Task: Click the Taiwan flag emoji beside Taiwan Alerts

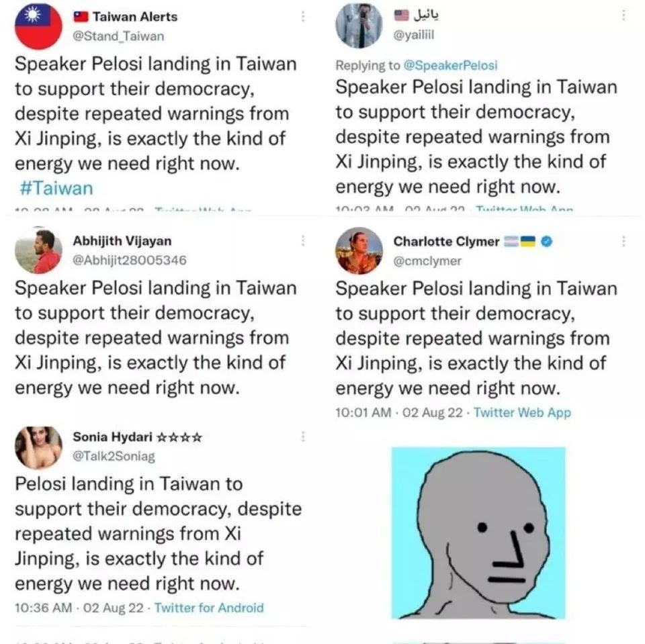Action: [81, 16]
